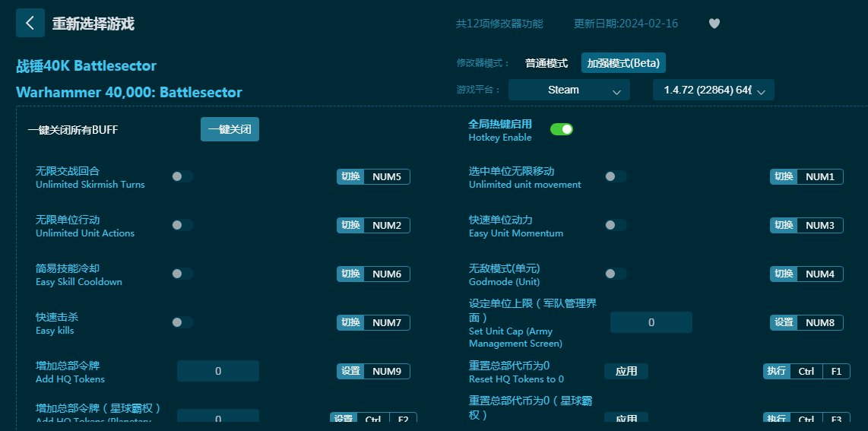The width and height of the screenshot is (868, 431).
Task: Click 切换 button beside NUM7 hotkey
Action: pyautogui.click(x=350, y=323)
